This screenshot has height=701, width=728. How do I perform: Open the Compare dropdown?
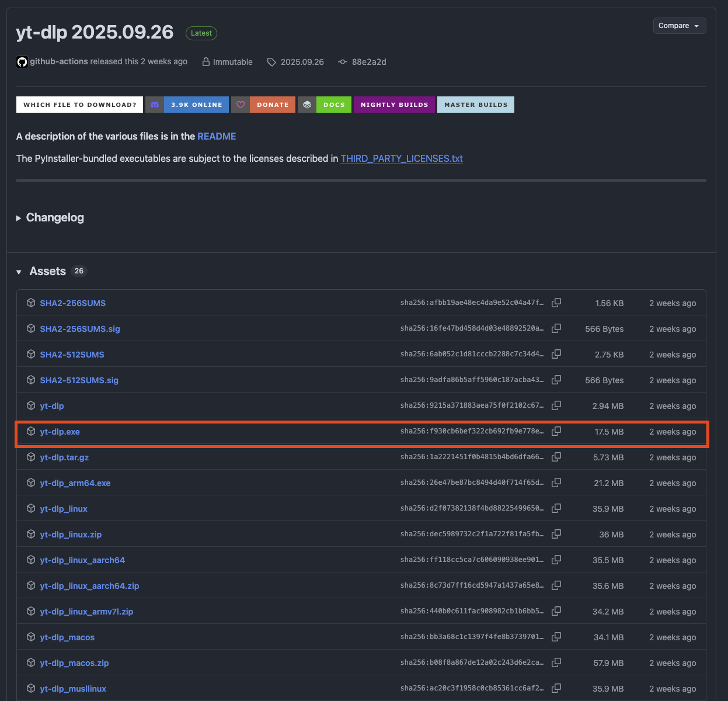pos(680,26)
